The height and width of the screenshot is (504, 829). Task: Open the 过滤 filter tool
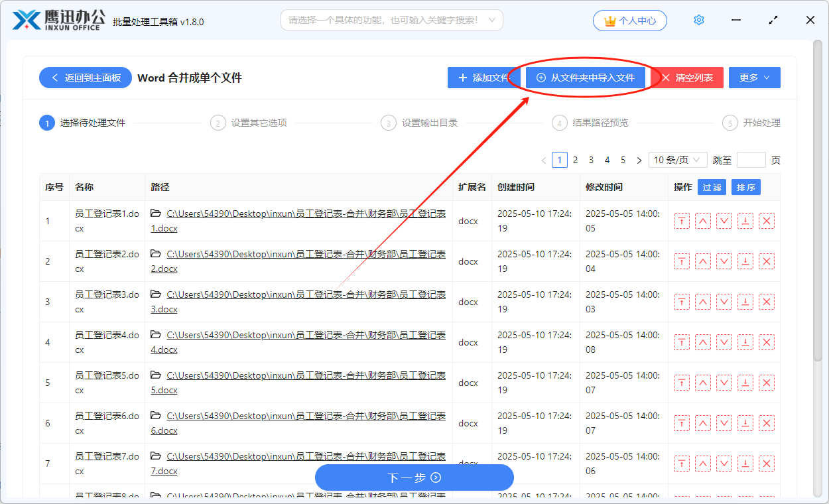coord(712,187)
